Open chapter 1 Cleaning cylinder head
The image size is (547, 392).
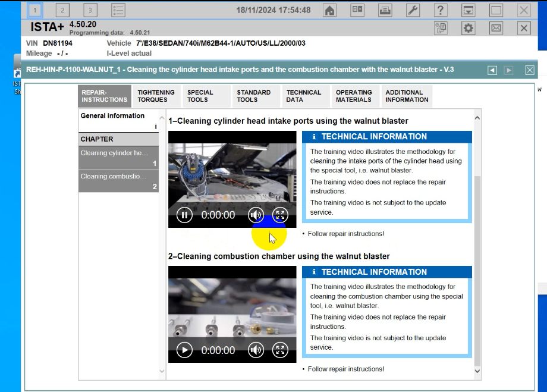point(118,158)
